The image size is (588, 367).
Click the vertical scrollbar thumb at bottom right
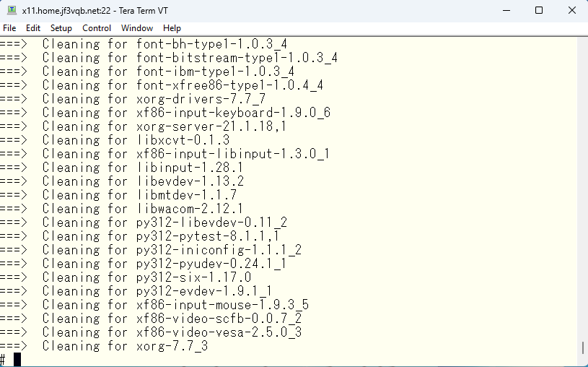582,347
